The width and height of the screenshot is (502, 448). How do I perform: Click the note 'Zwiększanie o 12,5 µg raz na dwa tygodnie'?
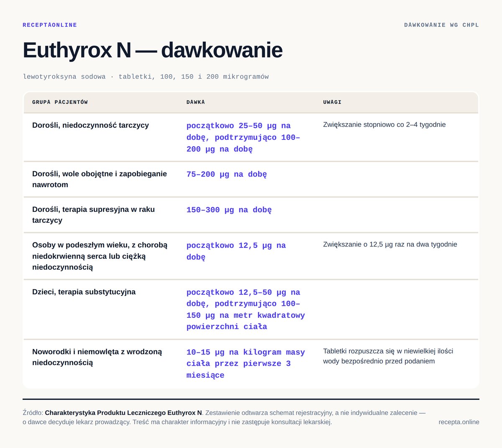point(390,245)
